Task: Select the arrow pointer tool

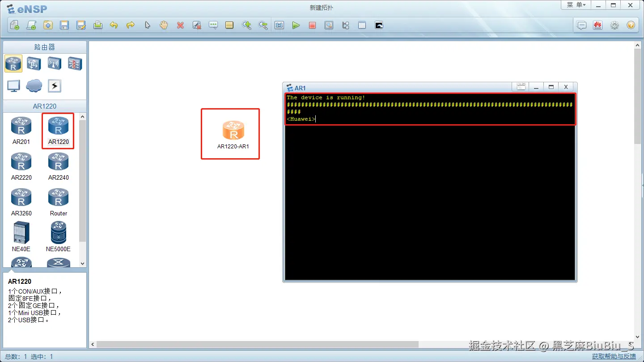Action: (x=147, y=25)
